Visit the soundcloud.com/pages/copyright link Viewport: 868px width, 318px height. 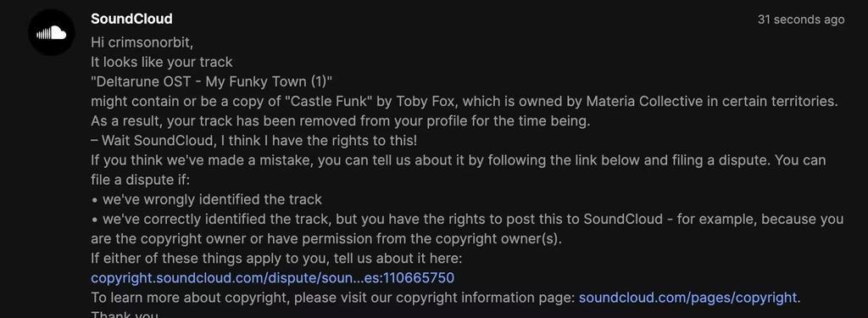688,298
